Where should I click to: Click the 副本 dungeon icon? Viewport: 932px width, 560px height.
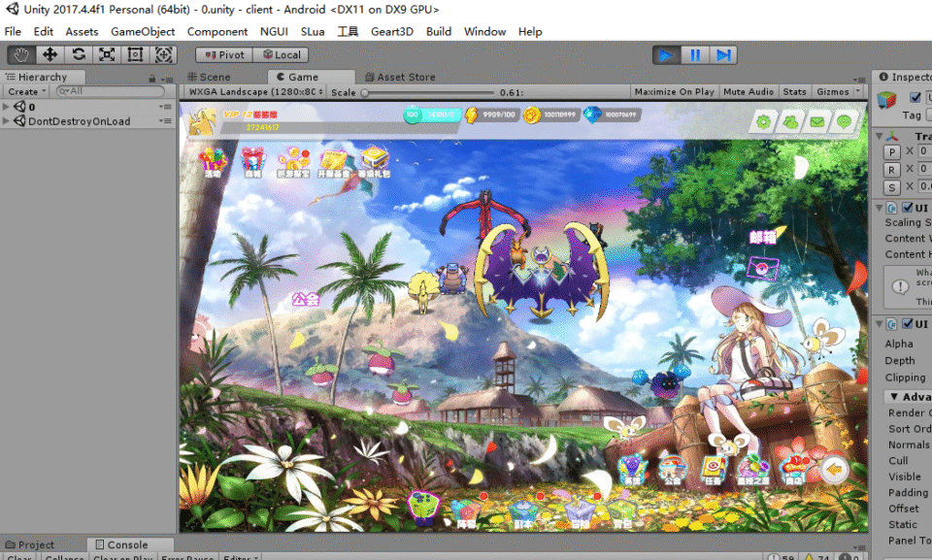(x=523, y=513)
